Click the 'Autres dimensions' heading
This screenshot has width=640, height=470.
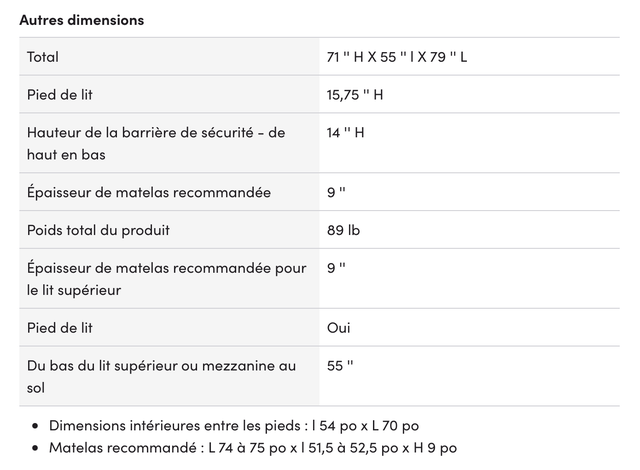[82, 20]
